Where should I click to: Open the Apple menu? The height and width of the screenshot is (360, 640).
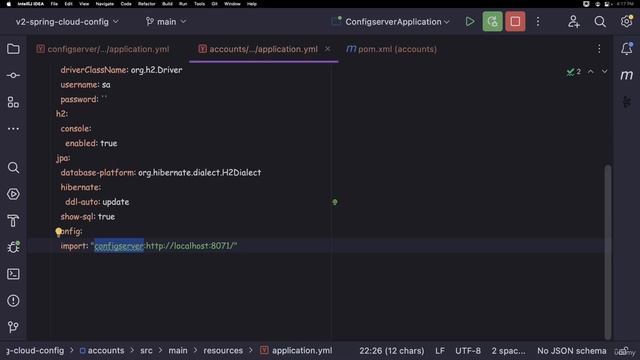(9, 4)
